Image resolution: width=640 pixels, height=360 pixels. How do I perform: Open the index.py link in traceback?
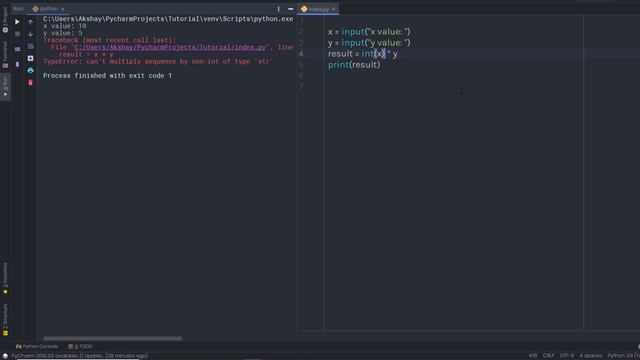[170, 47]
